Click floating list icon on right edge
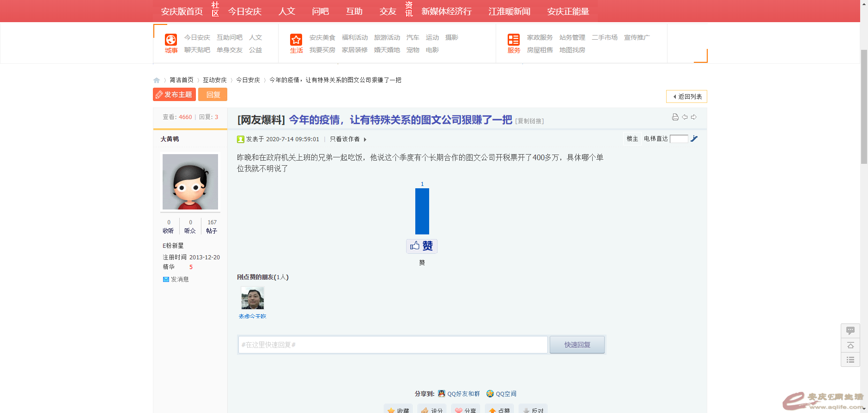 (850, 360)
